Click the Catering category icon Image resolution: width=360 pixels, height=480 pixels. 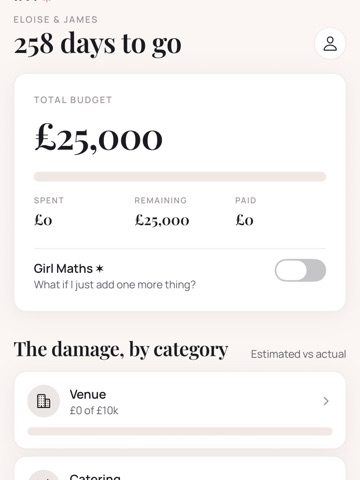(44, 475)
